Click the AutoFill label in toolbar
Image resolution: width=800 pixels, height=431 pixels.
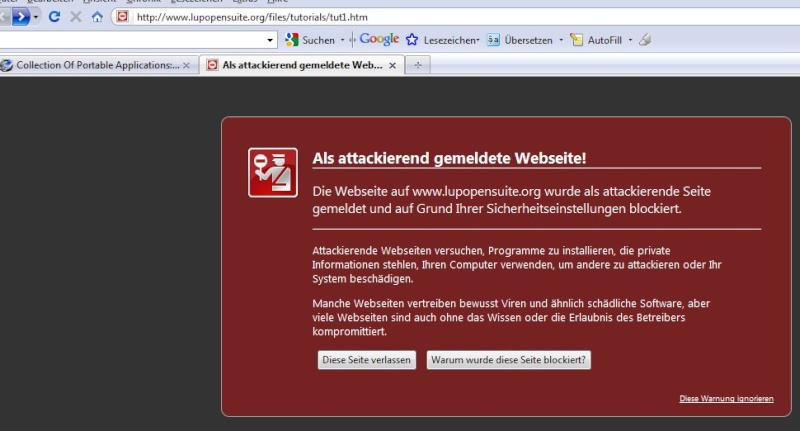coord(605,40)
